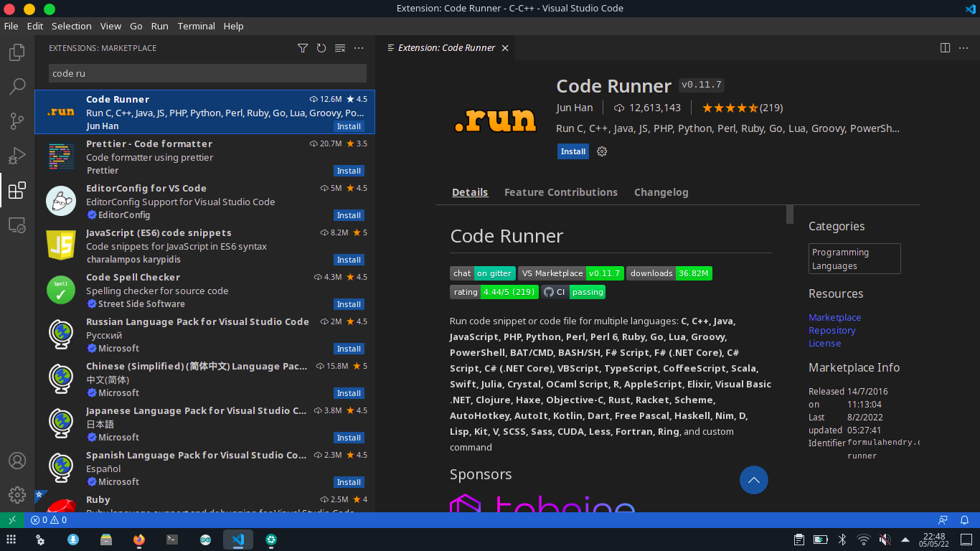The width and height of the screenshot is (980, 551).
Task: Open the Terminal menu
Action: click(x=197, y=26)
